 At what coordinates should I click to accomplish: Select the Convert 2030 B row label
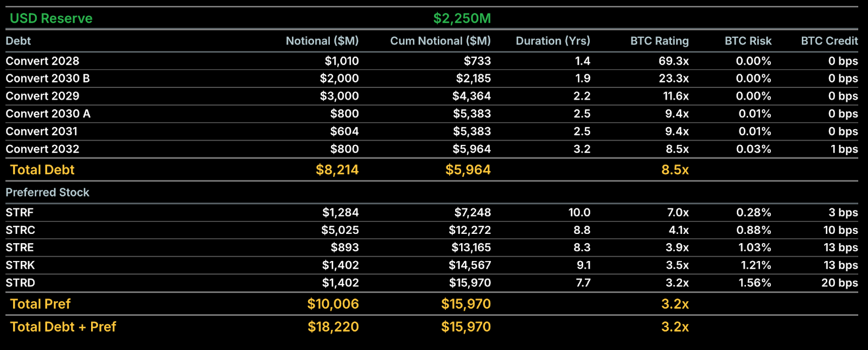point(48,78)
